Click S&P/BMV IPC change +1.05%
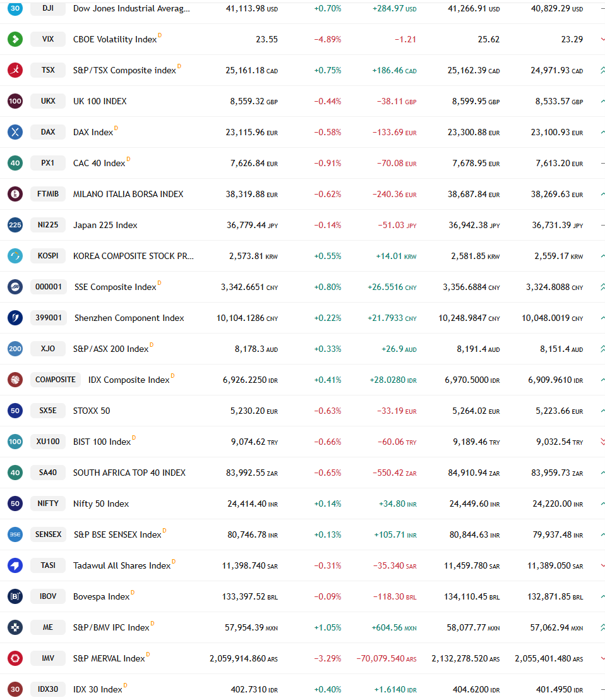The height and width of the screenshot is (700, 605). click(328, 628)
